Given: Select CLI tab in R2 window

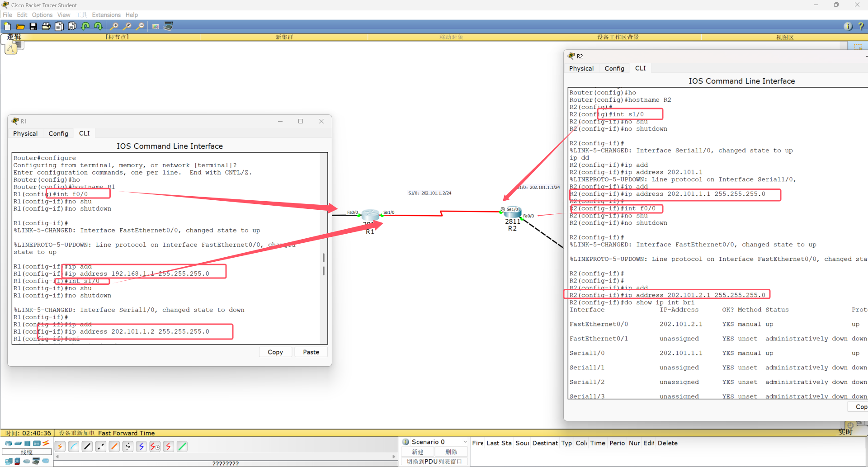Looking at the screenshot, I should tap(641, 68).
